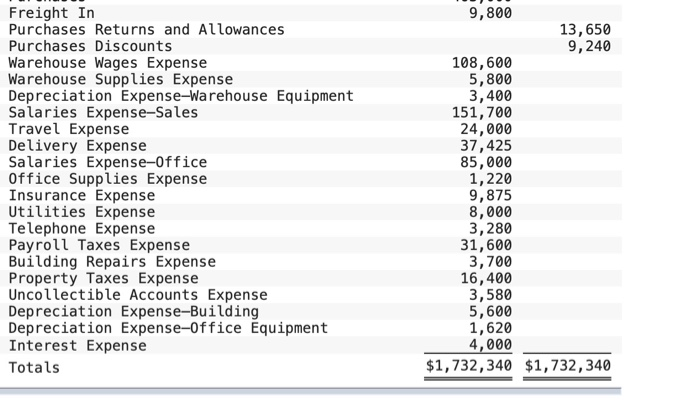Click the 16,400 debit amount
Screen dimensions: 700x404
click(x=486, y=278)
